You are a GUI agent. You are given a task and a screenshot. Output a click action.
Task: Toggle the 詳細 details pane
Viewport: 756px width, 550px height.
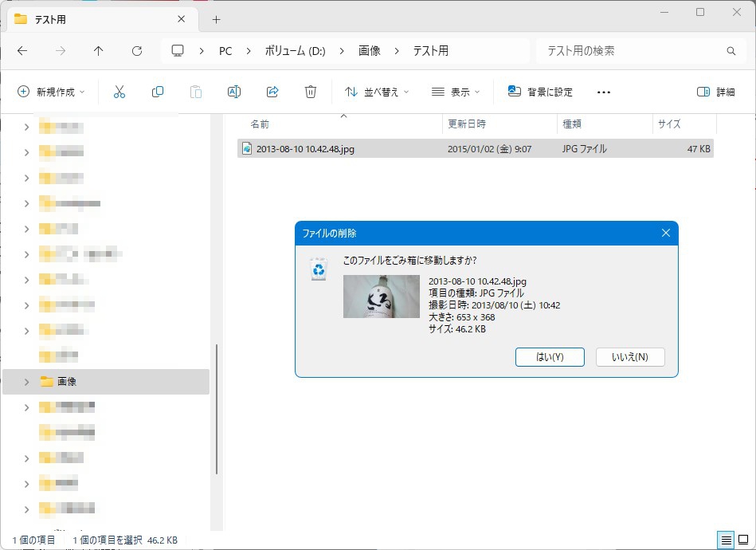click(715, 92)
